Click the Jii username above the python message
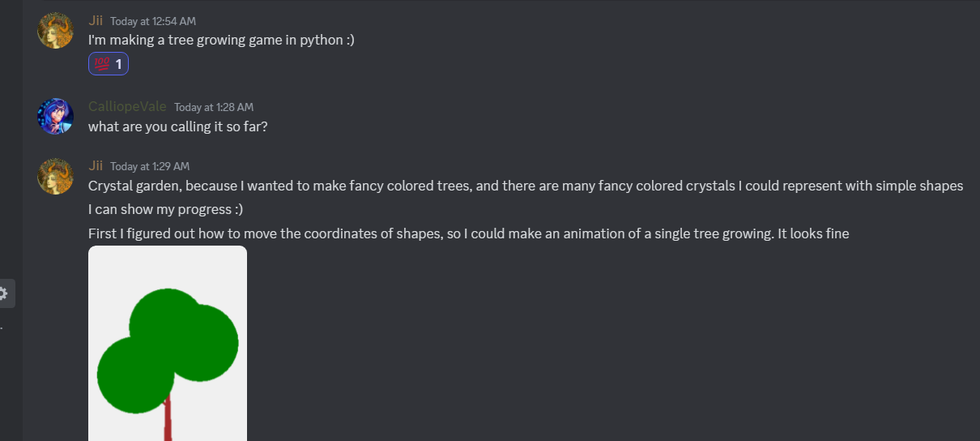 96,21
